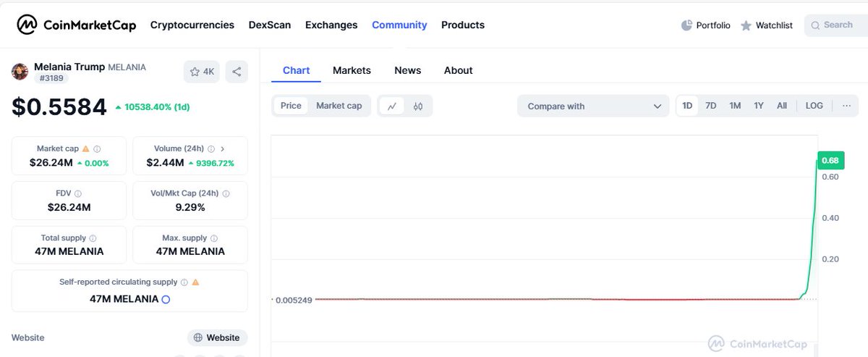Open Community nav menu
868x357 pixels.
pyautogui.click(x=399, y=25)
